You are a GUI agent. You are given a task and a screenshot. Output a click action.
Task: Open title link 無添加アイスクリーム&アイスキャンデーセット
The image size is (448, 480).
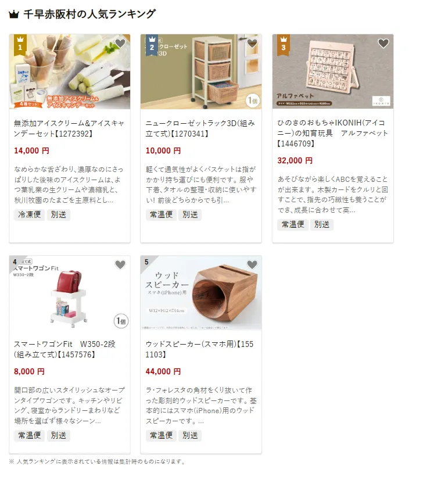click(69, 128)
